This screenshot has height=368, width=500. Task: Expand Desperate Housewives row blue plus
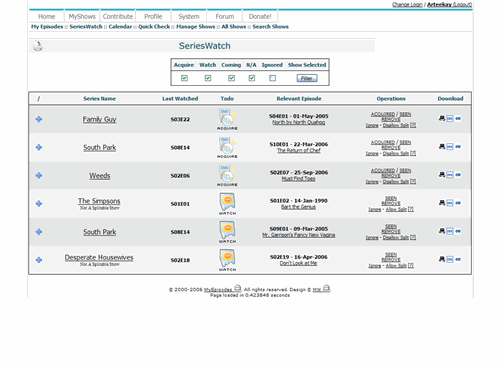click(39, 260)
